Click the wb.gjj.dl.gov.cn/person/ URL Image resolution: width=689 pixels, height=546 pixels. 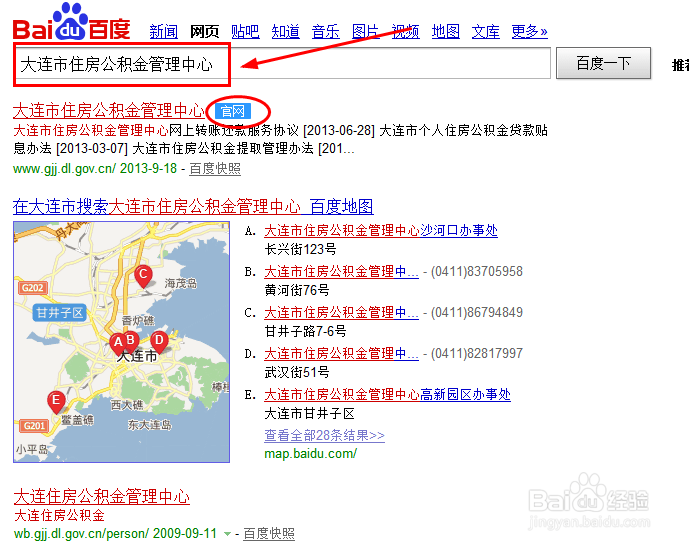click(82, 533)
